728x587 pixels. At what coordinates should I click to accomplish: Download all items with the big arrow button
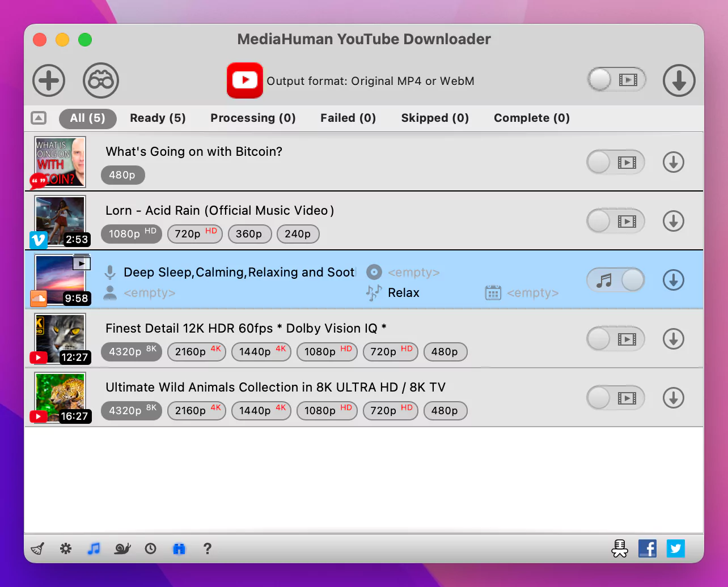click(x=679, y=80)
